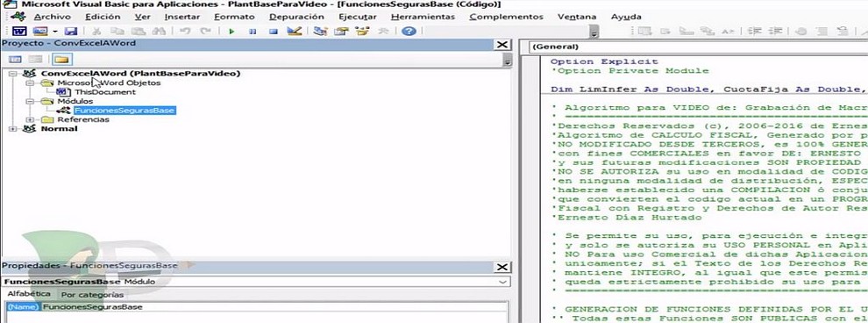868x323 pixels.
Task: Open Properties Window toolbar icon
Action: 341,32
